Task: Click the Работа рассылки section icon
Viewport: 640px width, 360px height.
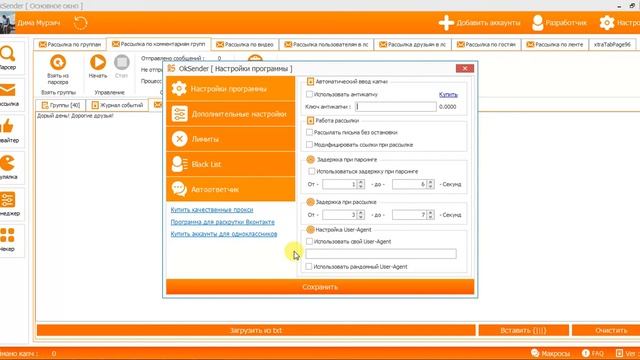Action: point(310,120)
